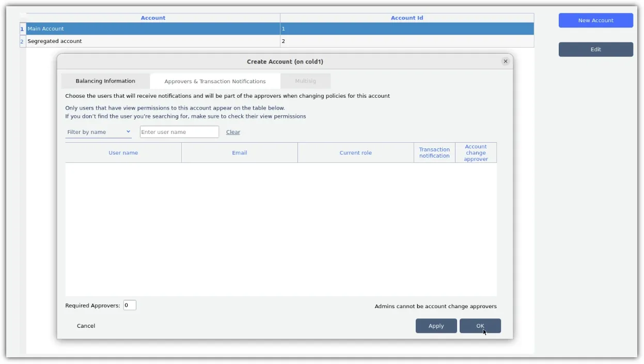Open the Multisig tab
This screenshot has width=644, height=364.
(x=305, y=81)
